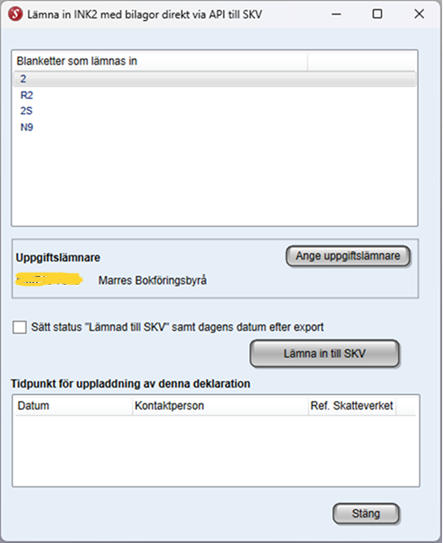Select form 2 in the Blanketter list
The image size is (443, 543).
(x=214, y=79)
